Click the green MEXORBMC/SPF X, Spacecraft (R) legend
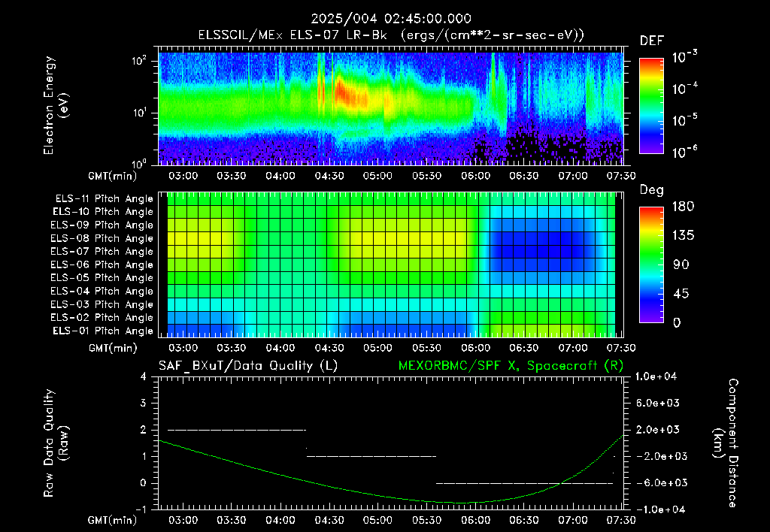The width and height of the screenshot is (770, 532). tap(511, 366)
